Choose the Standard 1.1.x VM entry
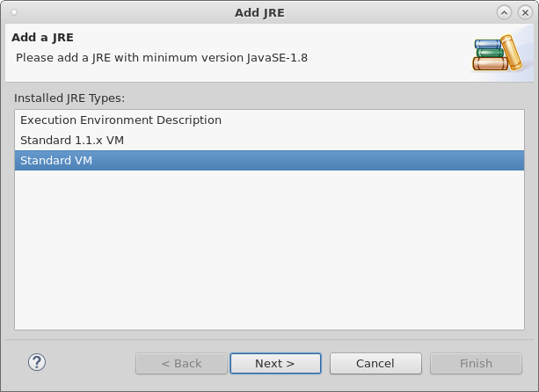Viewport: 539px width, 392px height. [x=78, y=140]
